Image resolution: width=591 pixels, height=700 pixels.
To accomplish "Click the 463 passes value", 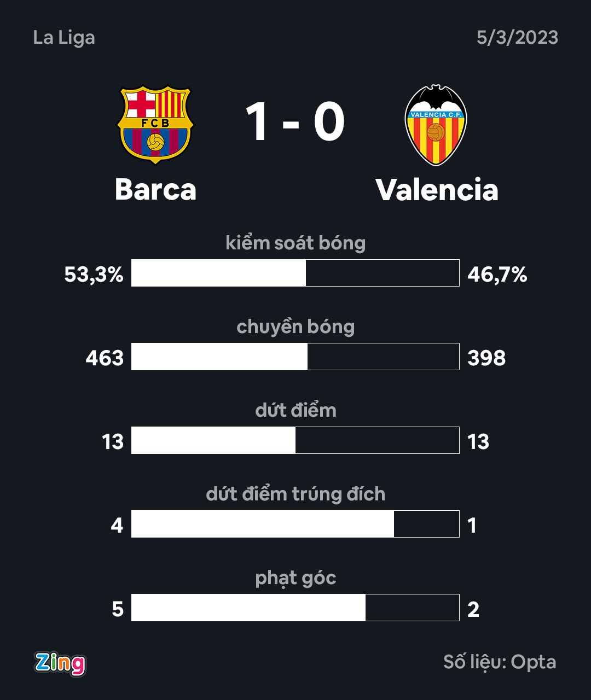I will click(105, 358).
